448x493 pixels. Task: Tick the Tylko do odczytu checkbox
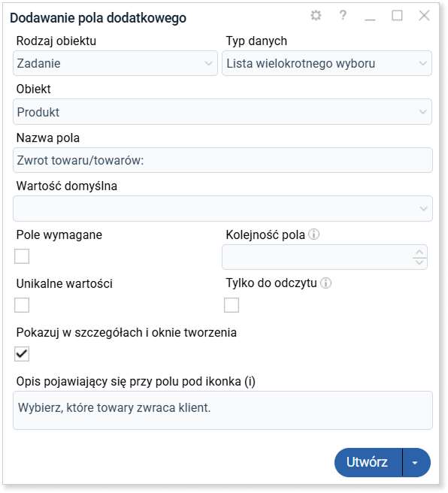232,305
